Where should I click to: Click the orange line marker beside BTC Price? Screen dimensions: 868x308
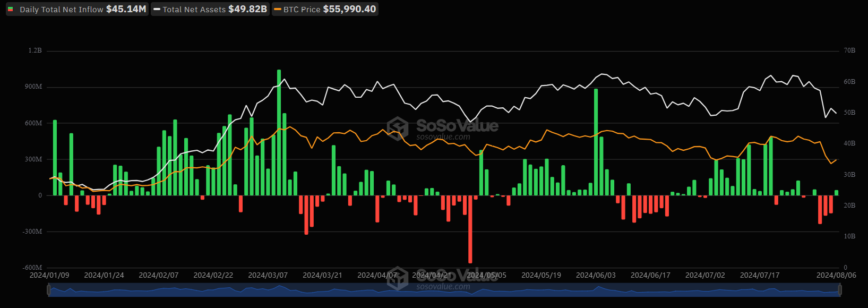click(278, 9)
